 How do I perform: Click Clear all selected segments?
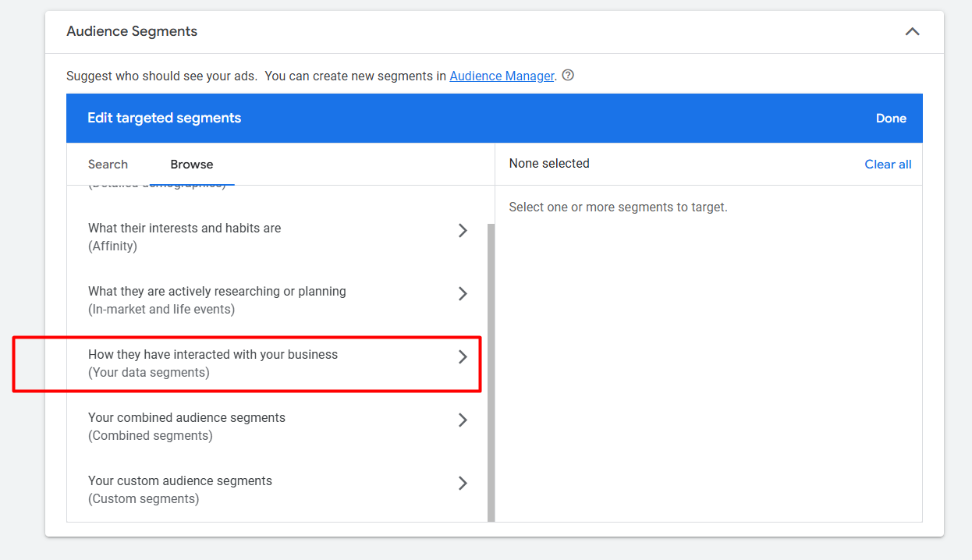(888, 164)
